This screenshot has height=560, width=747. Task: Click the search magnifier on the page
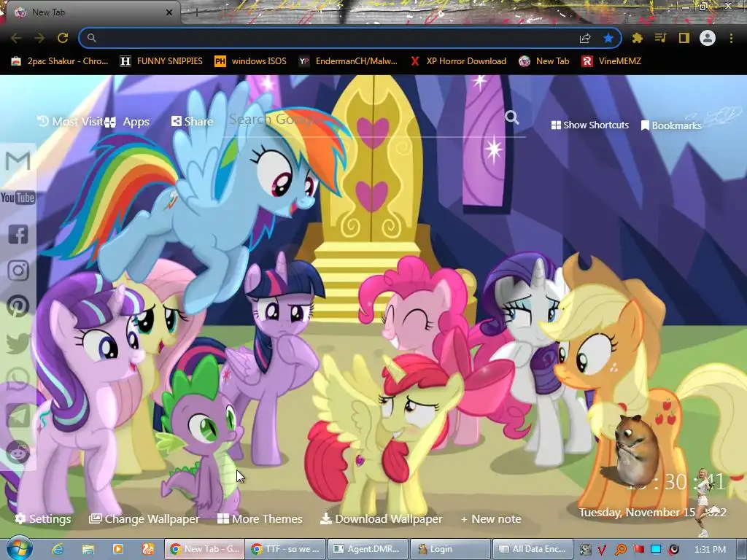pos(512,117)
